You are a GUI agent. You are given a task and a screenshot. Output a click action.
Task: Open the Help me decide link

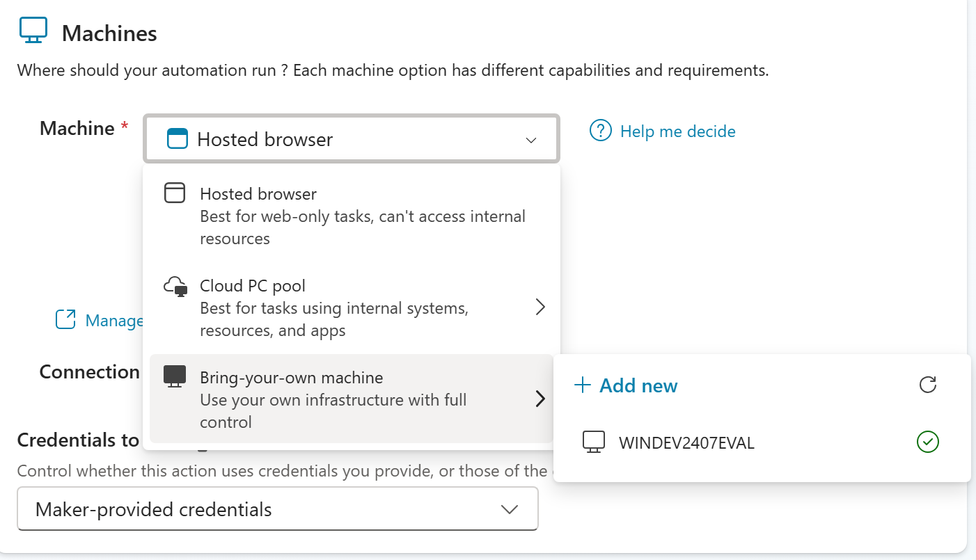[677, 131]
